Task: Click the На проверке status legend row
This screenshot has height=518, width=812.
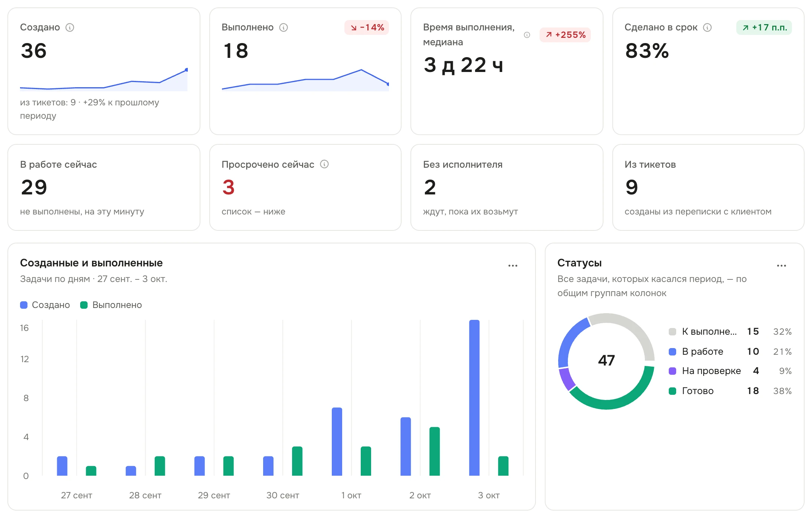Action: coord(730,371)
